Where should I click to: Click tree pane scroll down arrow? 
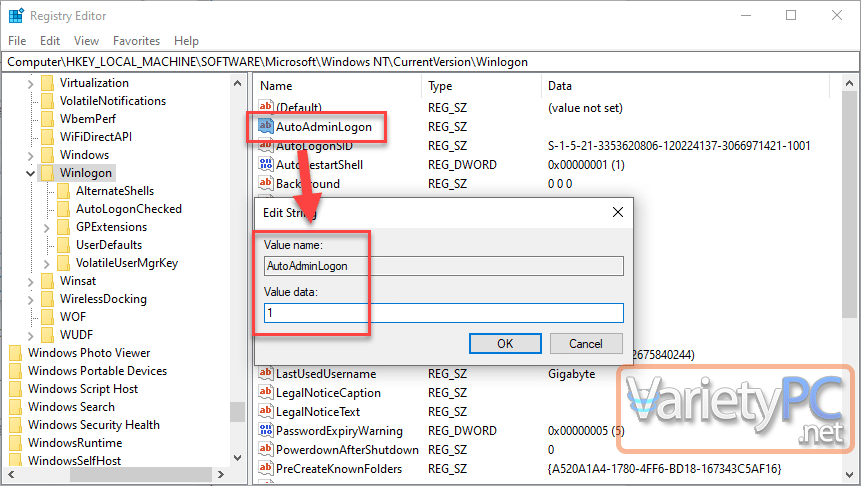coord(237,457)
